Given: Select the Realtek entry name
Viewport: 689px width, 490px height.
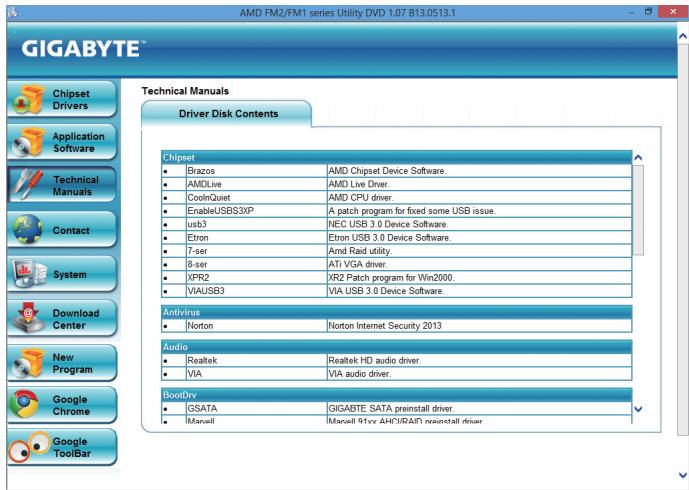Looking at the screenshot, I should (x=202, y=360).
